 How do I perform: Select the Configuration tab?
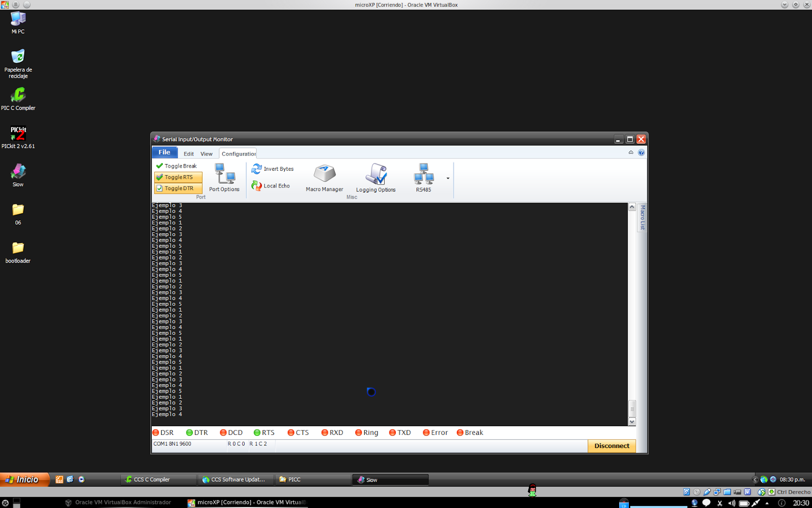(238, 154)
